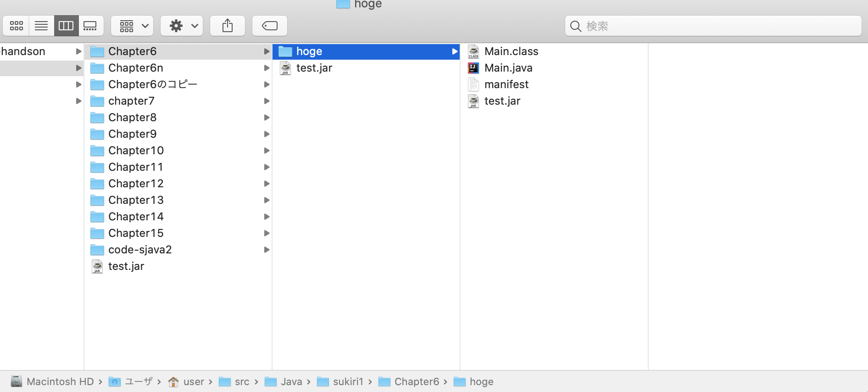Select the handson folder row
This screenshot has height=392, width=868.
point(41,51)
